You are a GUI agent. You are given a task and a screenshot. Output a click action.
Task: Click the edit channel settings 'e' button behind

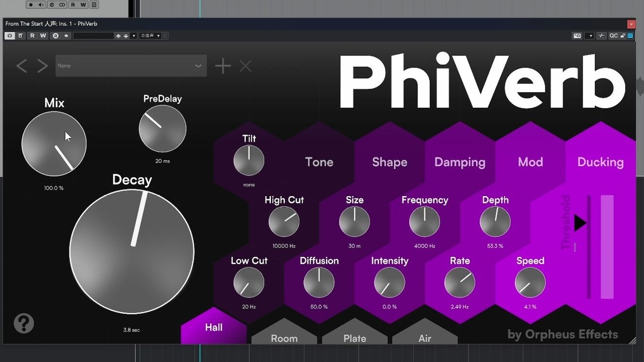52,5
